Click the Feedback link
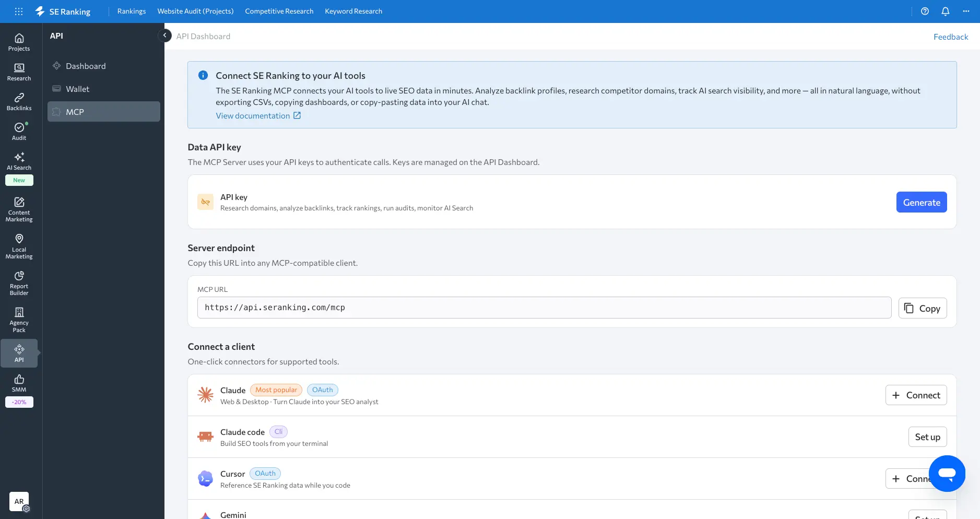The width and height of the screenshot is (980, 519). click(951, 37)
